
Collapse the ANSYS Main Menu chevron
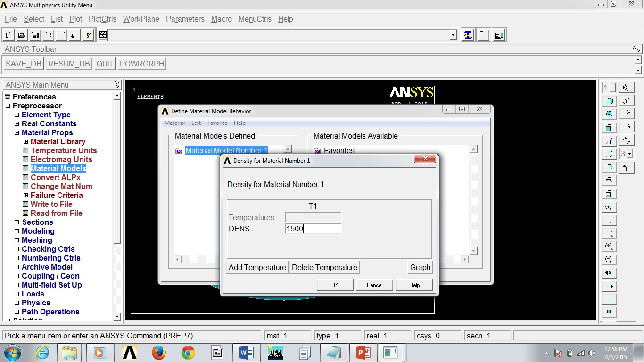pos(116,85)
